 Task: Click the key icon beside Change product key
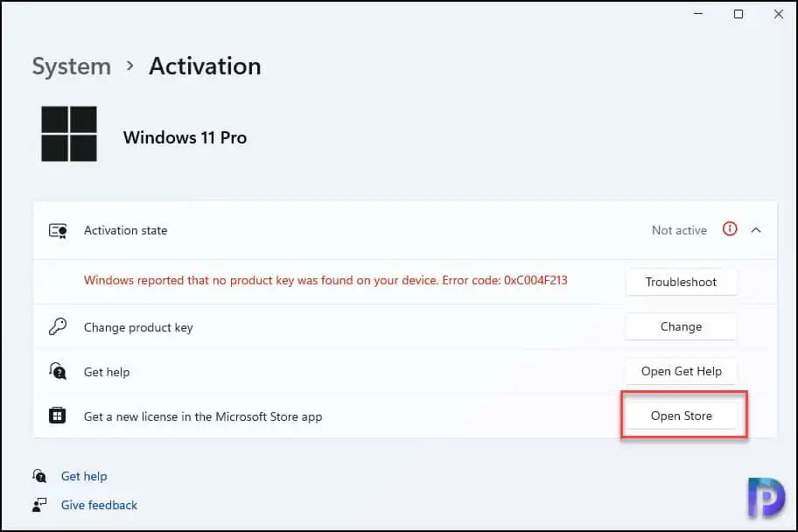(x=59, y=327)
